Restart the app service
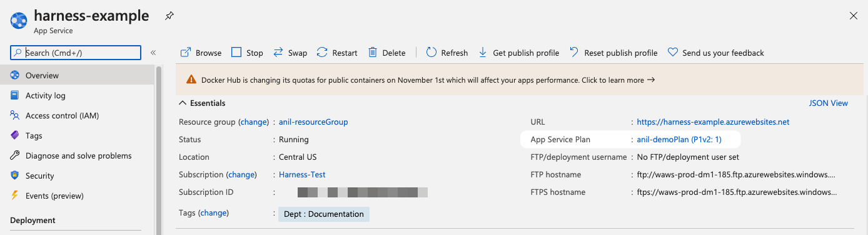The image size is (868, 235). tap(337, 53)
